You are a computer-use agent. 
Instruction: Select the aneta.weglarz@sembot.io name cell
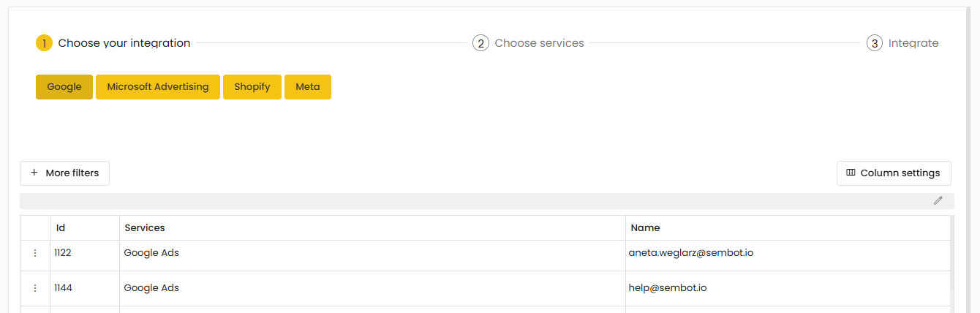coord(690,253)
